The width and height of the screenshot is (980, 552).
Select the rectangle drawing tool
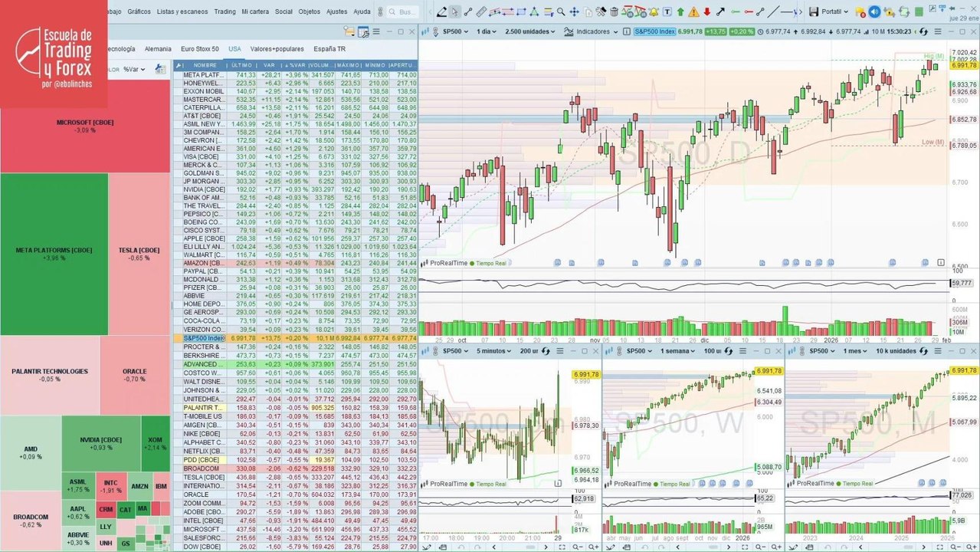(521, 11)
